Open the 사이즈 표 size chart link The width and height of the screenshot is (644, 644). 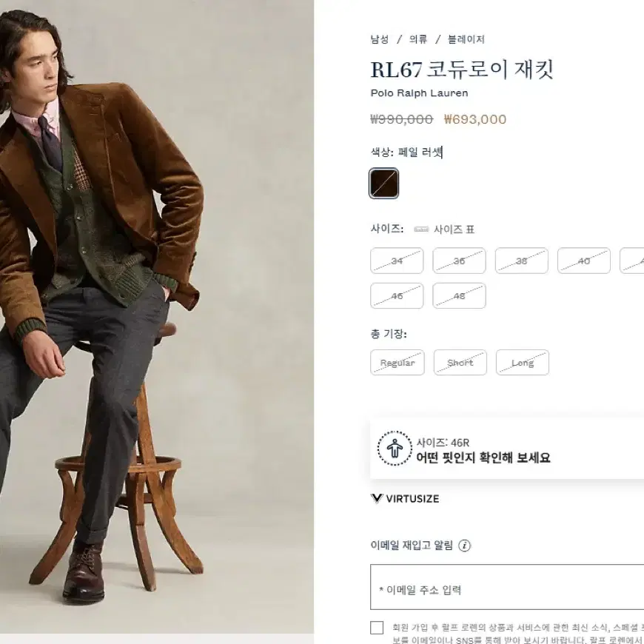point(454,229)
